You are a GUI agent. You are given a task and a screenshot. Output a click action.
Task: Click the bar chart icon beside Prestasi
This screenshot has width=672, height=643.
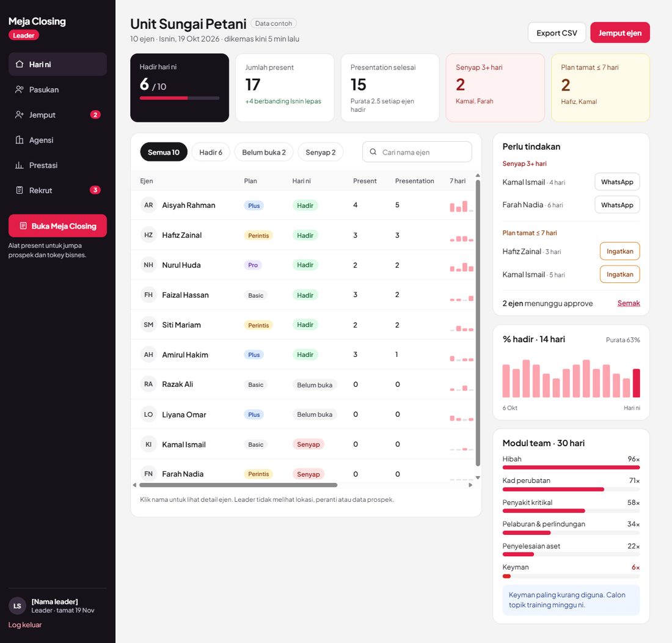[x=20, y=165]
